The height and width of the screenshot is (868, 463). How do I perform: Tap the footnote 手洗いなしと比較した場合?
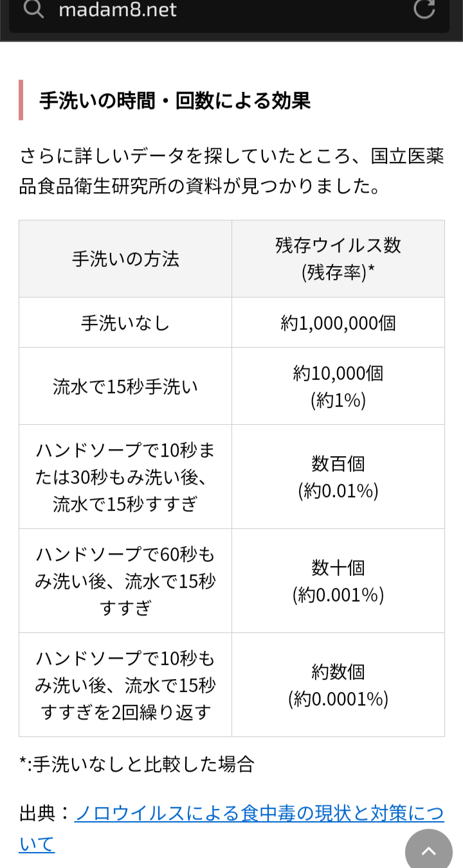click(137, 764)
